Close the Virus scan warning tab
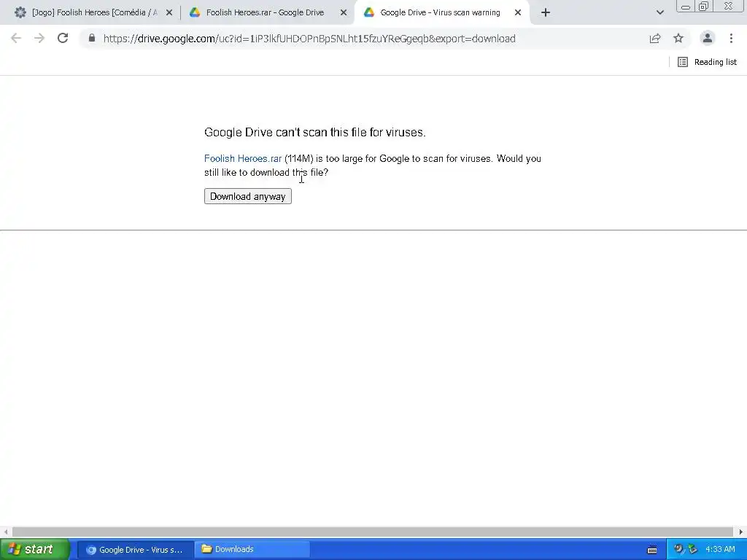This screenshot has width=747, height=560. pos(518,12)
